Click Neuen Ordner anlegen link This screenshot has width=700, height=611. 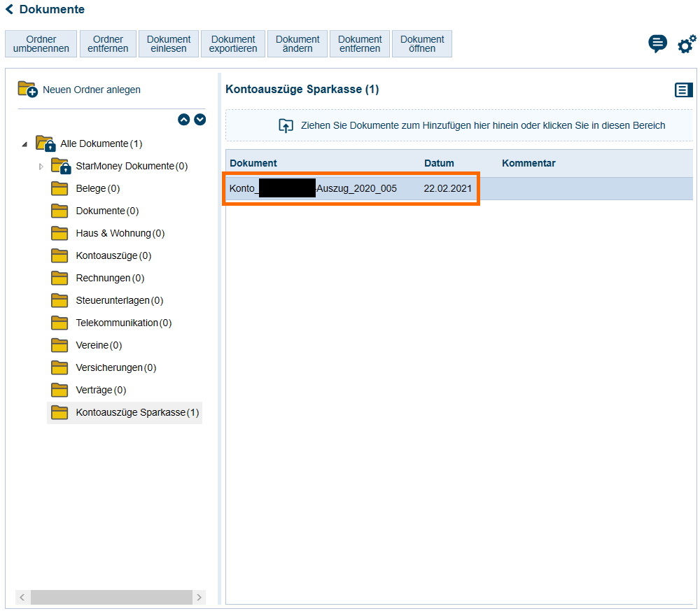click(91, 90)
